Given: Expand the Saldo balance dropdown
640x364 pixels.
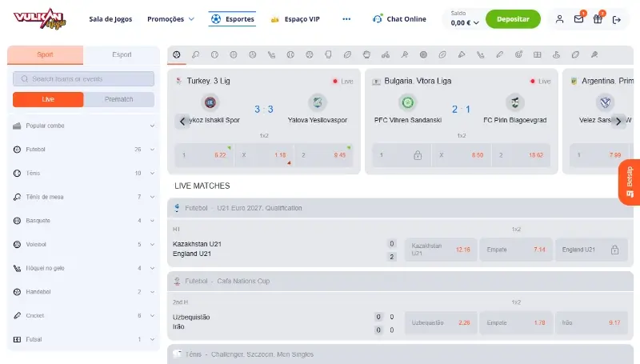Looking at the screenshot, I should 465,23.
